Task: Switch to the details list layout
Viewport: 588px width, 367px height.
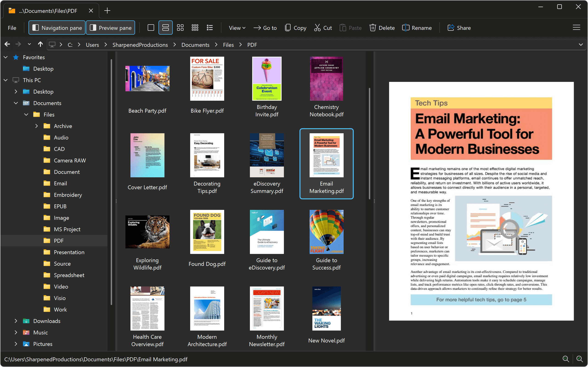Action: coord(209,28)
